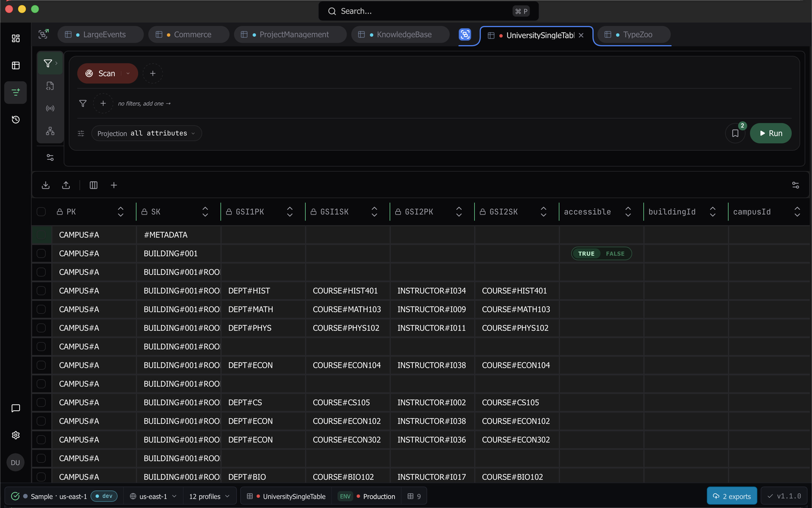812x508 pixels.
Task: Open saved queries bookmark icon
Action: coord(735,133)
